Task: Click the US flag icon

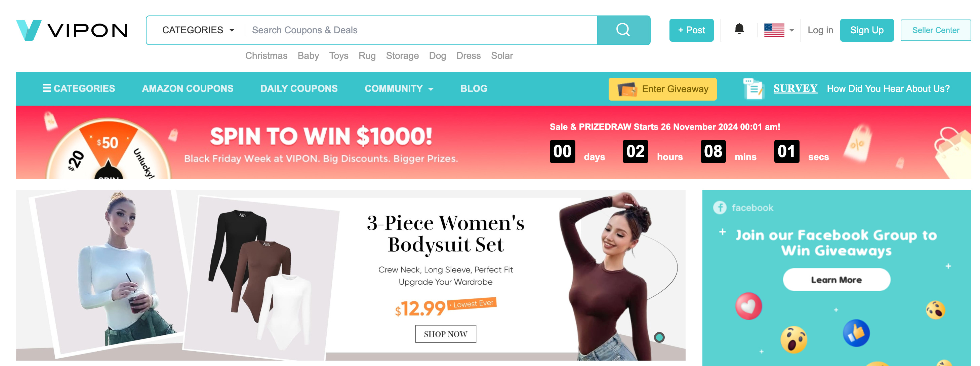Action: [x=774, y=30]
